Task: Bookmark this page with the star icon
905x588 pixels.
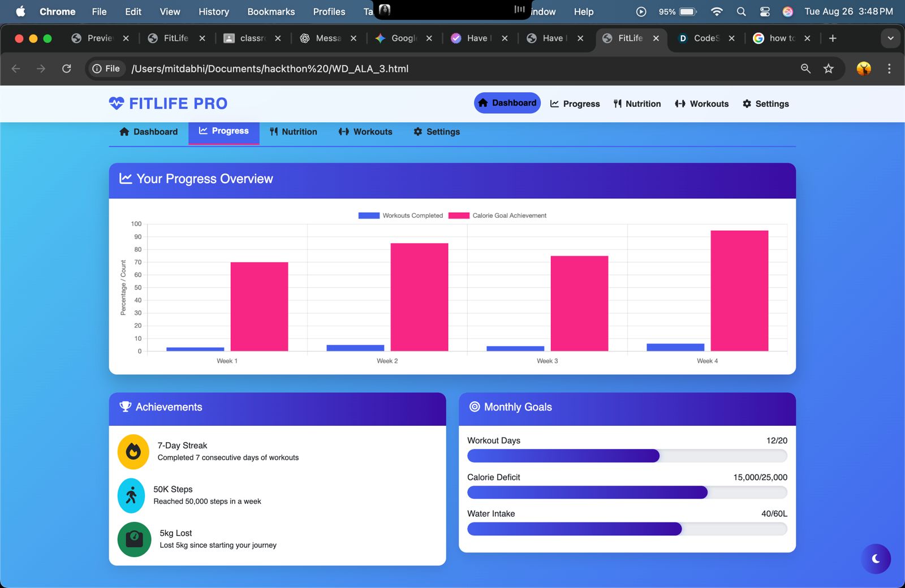Action: coord(829,68)
